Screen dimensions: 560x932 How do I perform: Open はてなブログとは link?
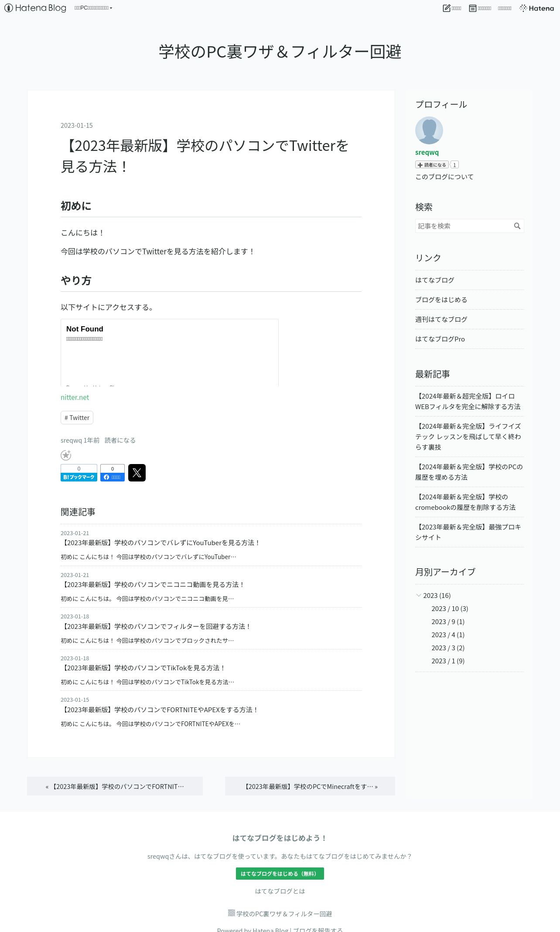pos(280,891)
